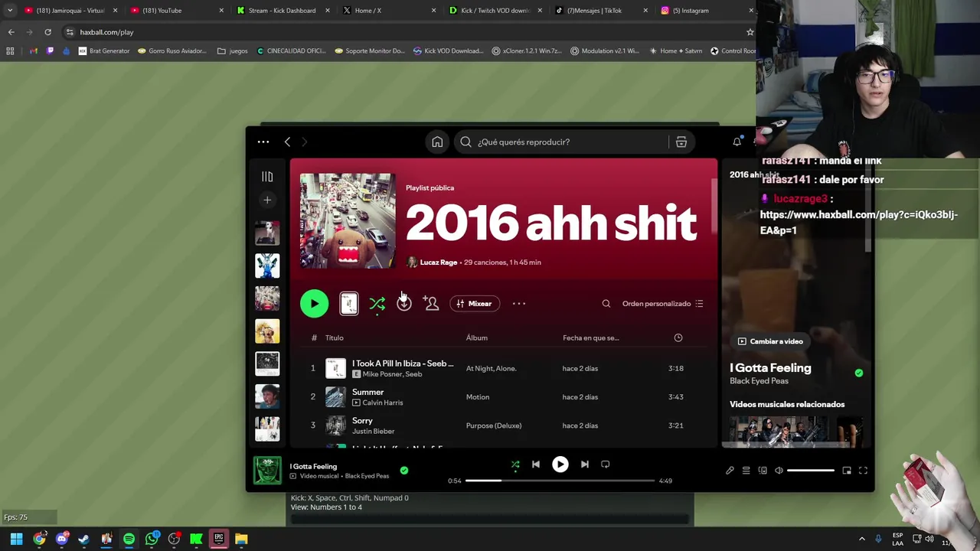The width and height of the screenshot is (980, 551).
Task: Open the Orden personalizado sort dropdown
Action: pos(662,304)
